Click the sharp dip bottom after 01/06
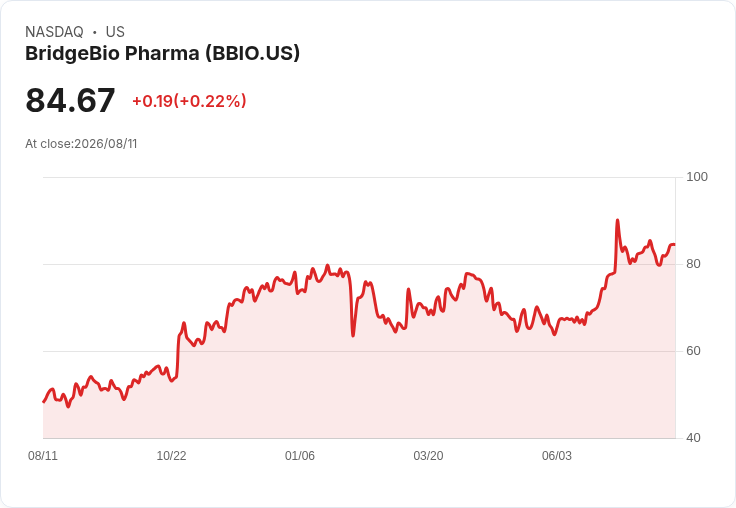 353,335
